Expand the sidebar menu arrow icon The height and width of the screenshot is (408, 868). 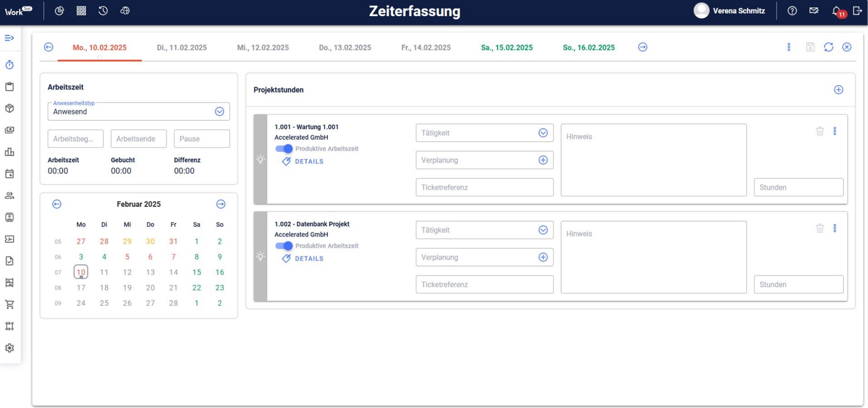10,38
